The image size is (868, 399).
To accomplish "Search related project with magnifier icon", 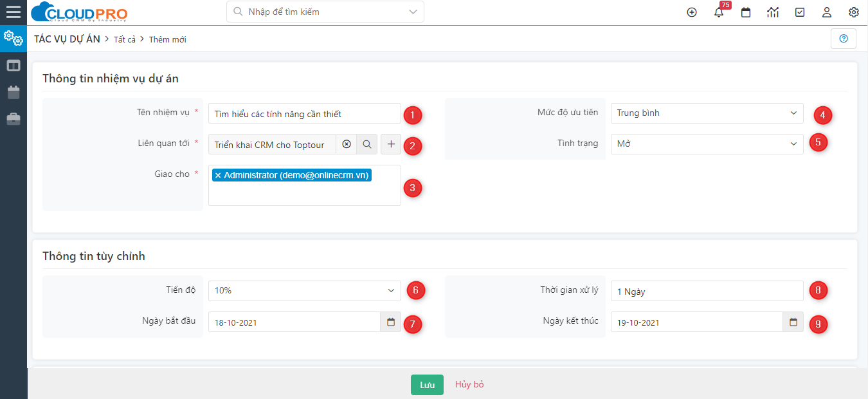I will 367,145.
